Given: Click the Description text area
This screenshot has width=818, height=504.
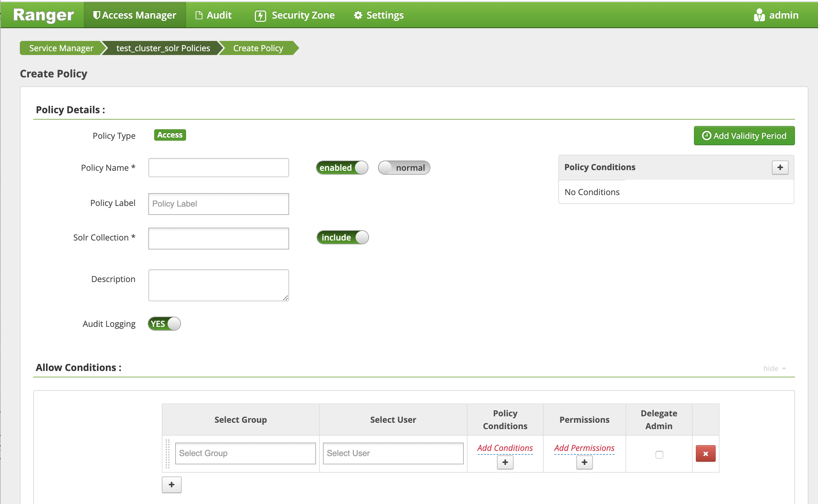Looking at the screenshot, I should (218, 285).
